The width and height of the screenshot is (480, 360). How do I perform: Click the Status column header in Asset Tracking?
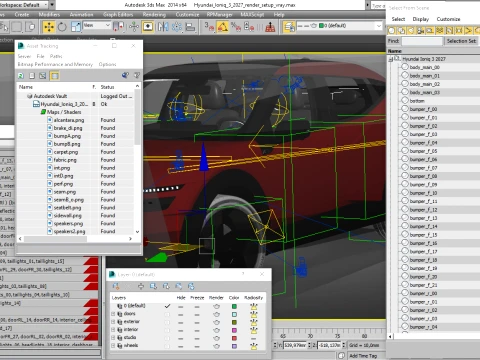coord(107,87)
